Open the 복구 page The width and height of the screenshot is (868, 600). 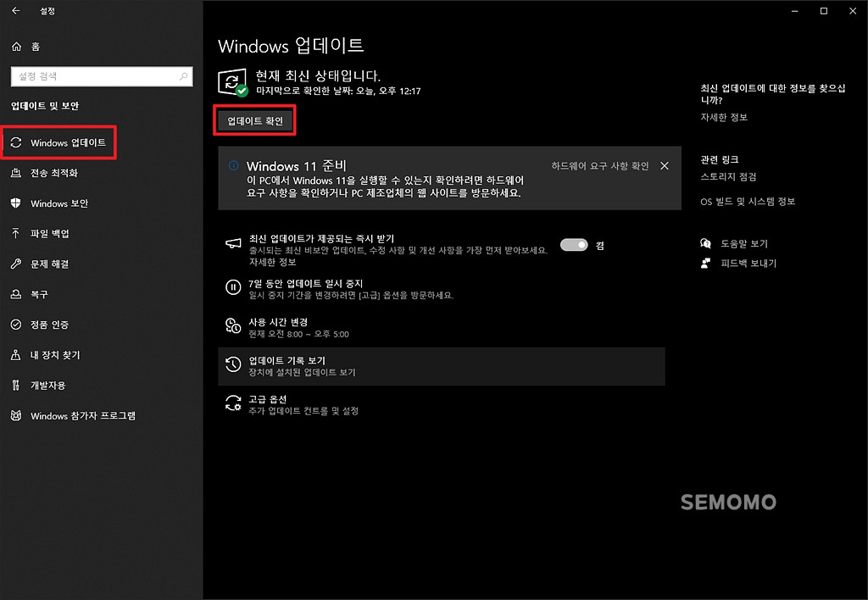point(39,294)
